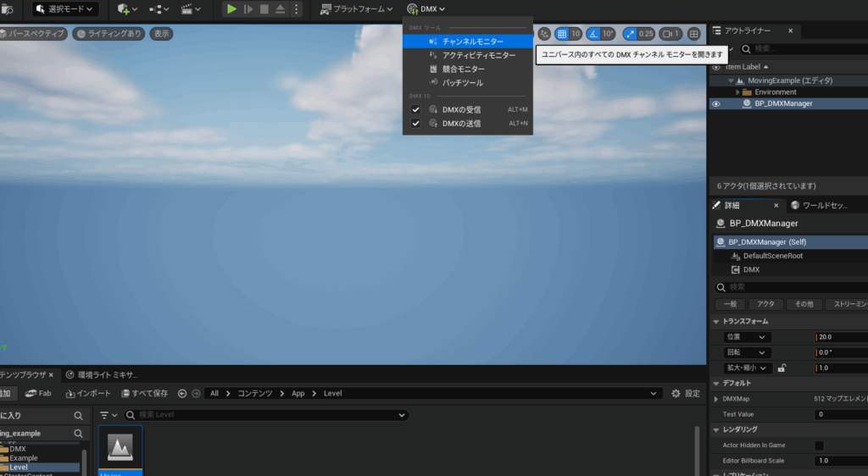Select アクティビティモニター menu entry

point(468,55)
